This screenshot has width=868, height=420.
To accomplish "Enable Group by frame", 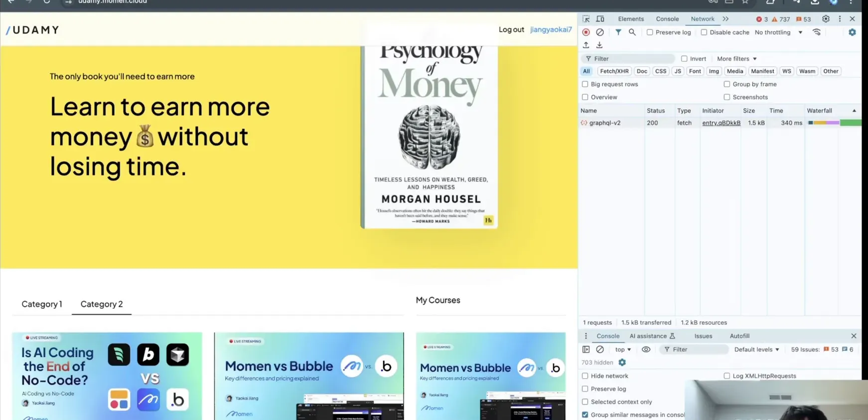I will point(727,84).
